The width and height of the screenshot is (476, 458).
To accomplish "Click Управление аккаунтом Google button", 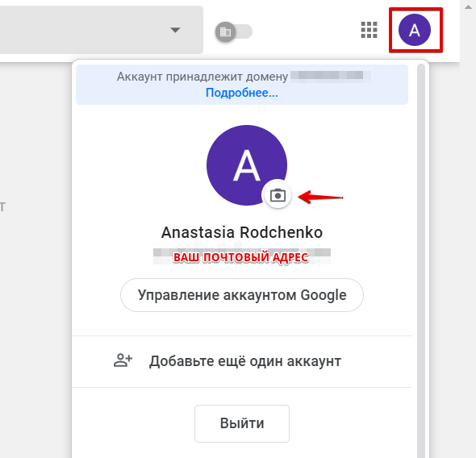I will click(242, 295).
